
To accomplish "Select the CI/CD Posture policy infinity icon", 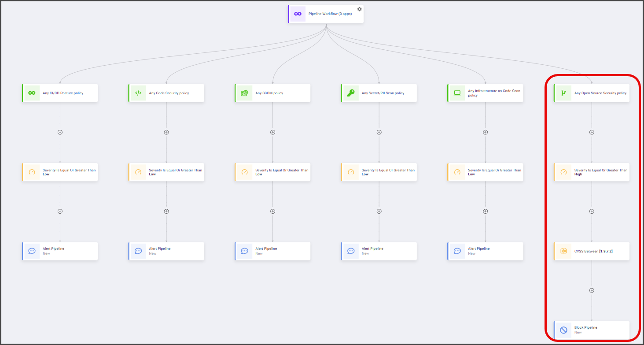I will tap(32, 93).
